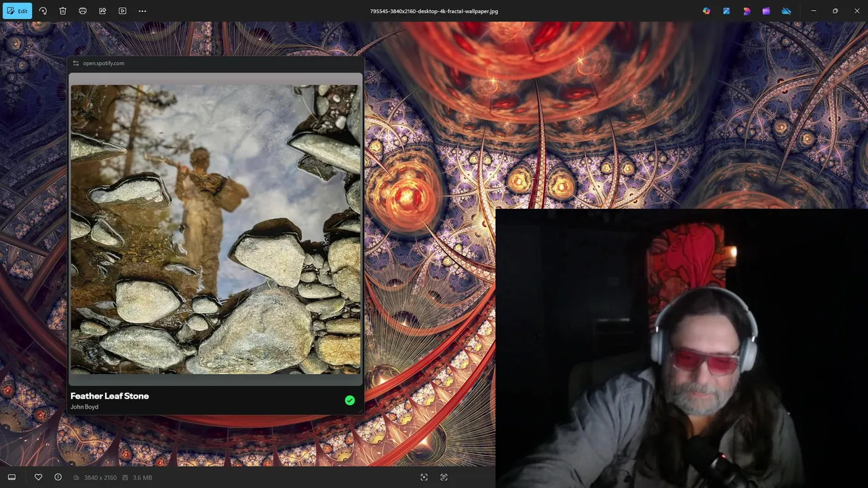
Task: Open the Edit image button
Action: [18, 11]
